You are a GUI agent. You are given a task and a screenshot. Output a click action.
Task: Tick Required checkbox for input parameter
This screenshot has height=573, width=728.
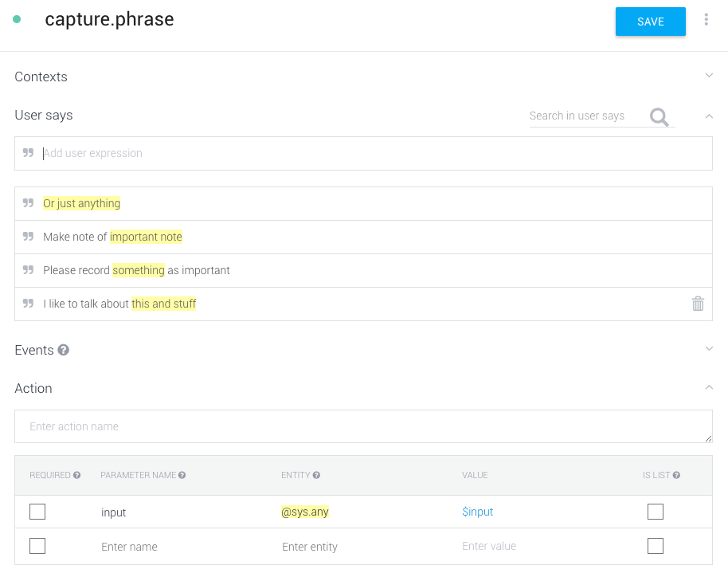(x=37, y=512)
